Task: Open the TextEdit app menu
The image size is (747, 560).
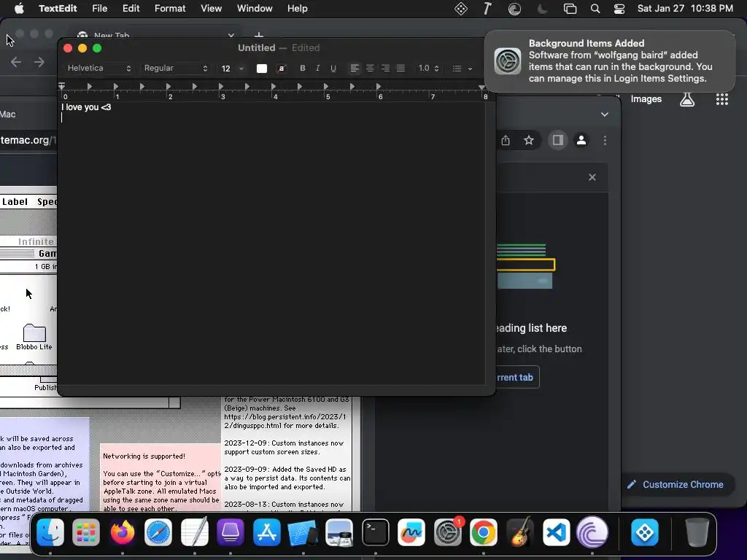Action: click(58, 8)
